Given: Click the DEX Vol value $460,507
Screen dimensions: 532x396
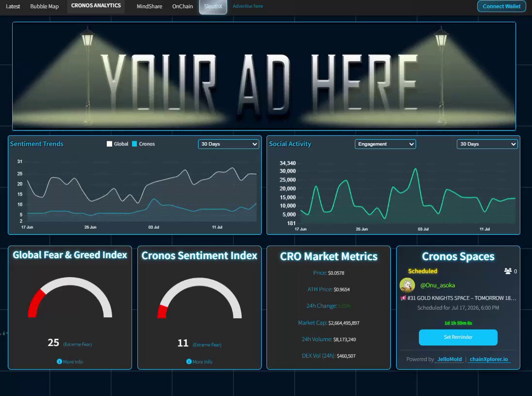Looking at the screenshot, I should coord(346,356).
